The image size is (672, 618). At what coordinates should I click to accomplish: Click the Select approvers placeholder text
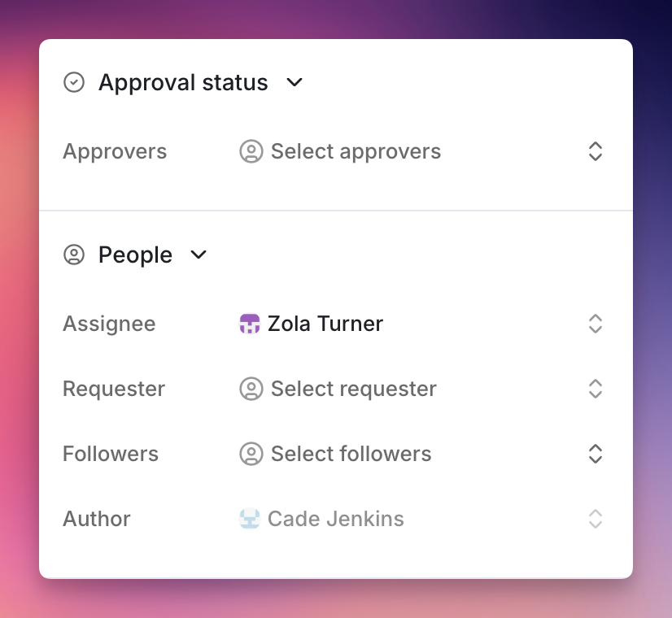click(356, 151)
